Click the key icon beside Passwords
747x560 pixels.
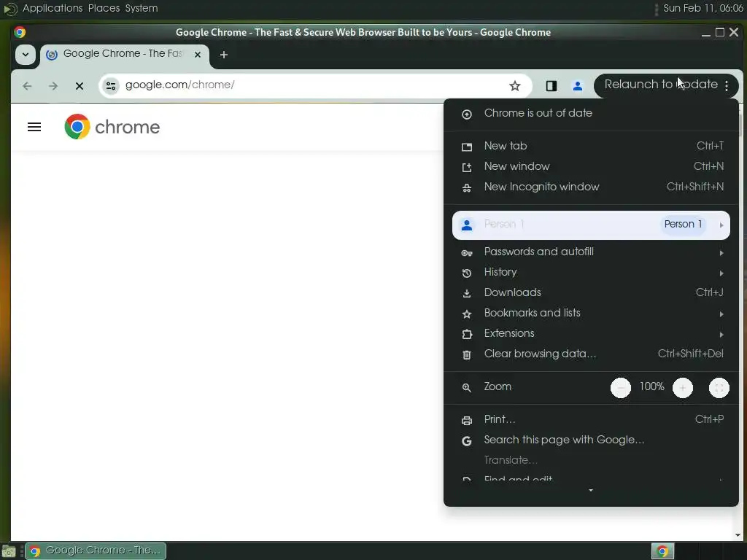467,253
